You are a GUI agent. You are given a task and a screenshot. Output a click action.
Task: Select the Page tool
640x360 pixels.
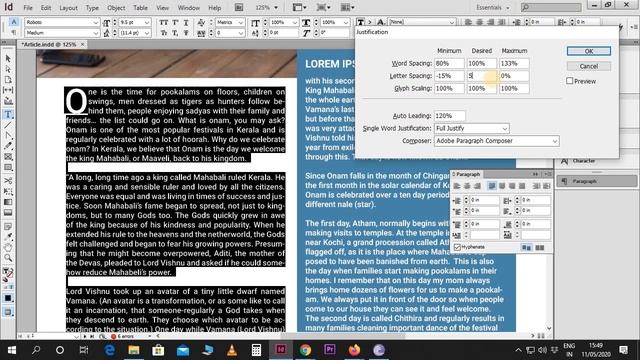pyautogui.click(x=8, y=80)
